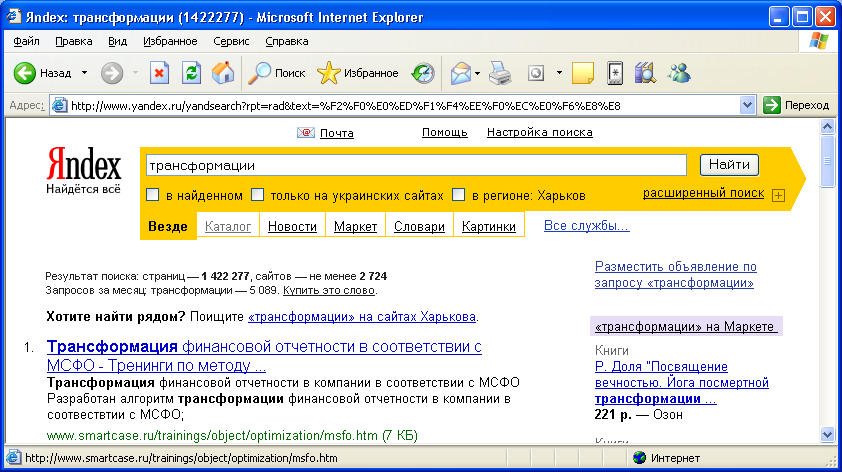Viewport: 842px width, 472px height.
Task: Open the Research books icon
Action: click(645, 73)
